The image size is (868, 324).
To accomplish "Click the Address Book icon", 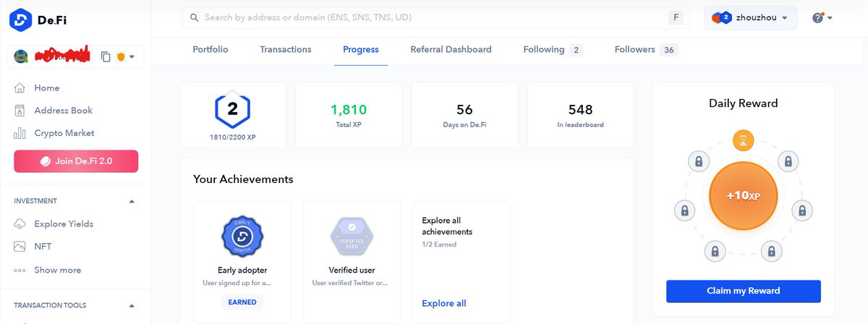I will pos(20,111).
